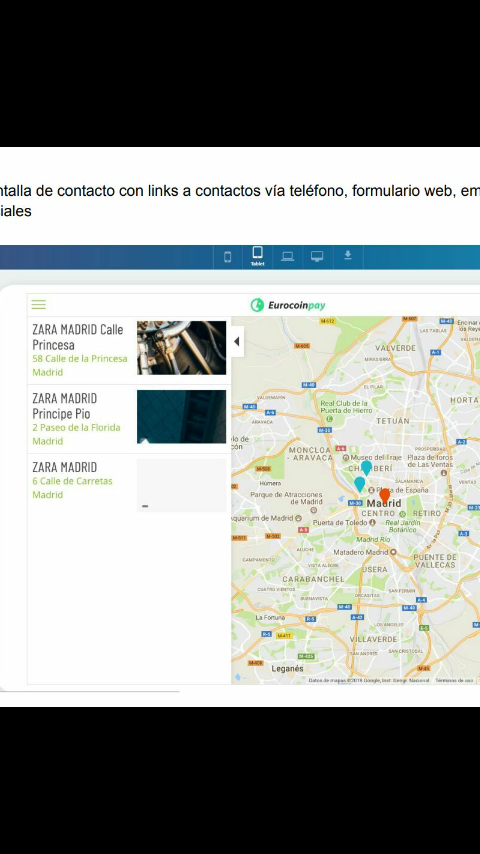Open the blank thumbnail for Calle de Carretas
The image size is (480, 854).
click(x=181, y=485)
